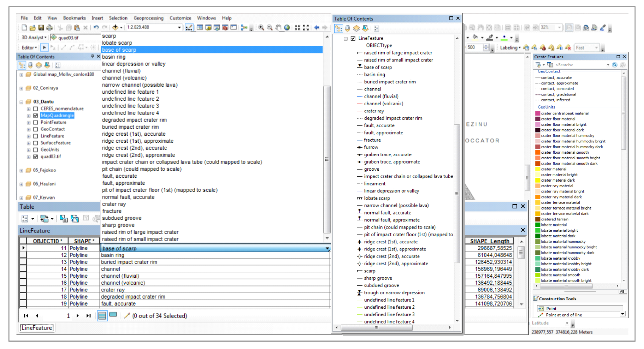Pick the crater central peak material swatch
This screenshot has width=644, height=349.
coord(537,113)
